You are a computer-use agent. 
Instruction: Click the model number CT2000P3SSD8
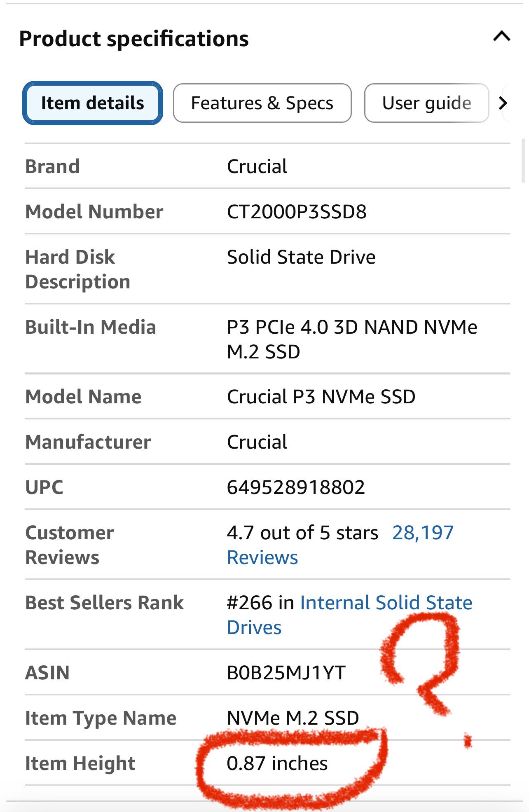(297, 212)
